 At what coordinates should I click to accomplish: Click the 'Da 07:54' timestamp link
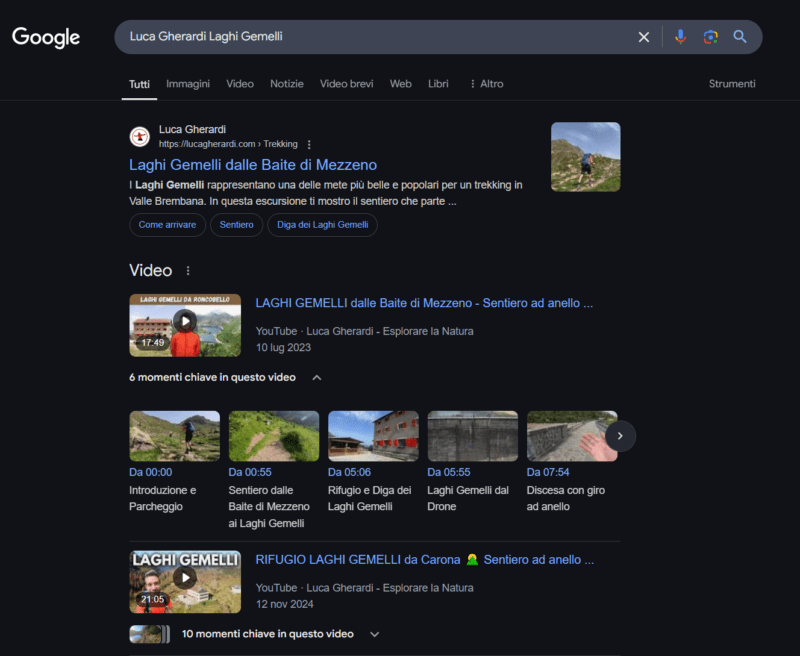tap(548, 472)
